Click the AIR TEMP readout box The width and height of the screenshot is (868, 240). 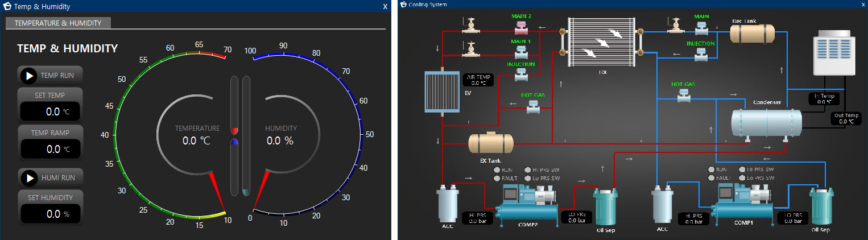point(478,80)
